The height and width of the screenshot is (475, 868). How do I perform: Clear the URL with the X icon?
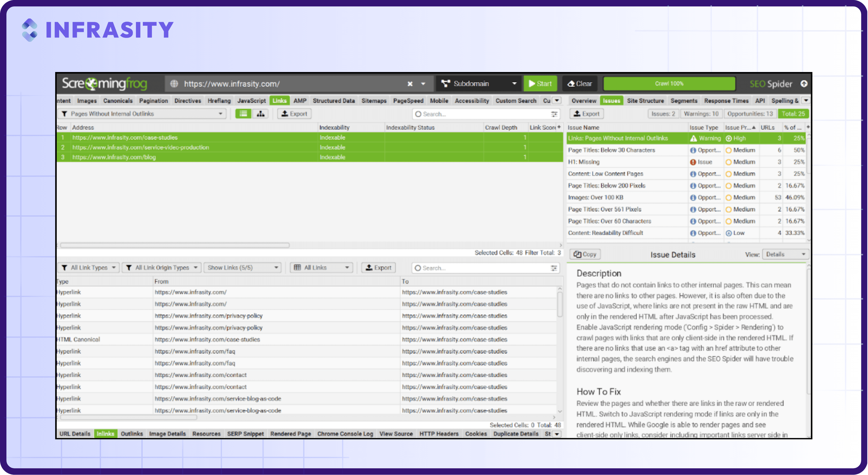pos(410,84)
